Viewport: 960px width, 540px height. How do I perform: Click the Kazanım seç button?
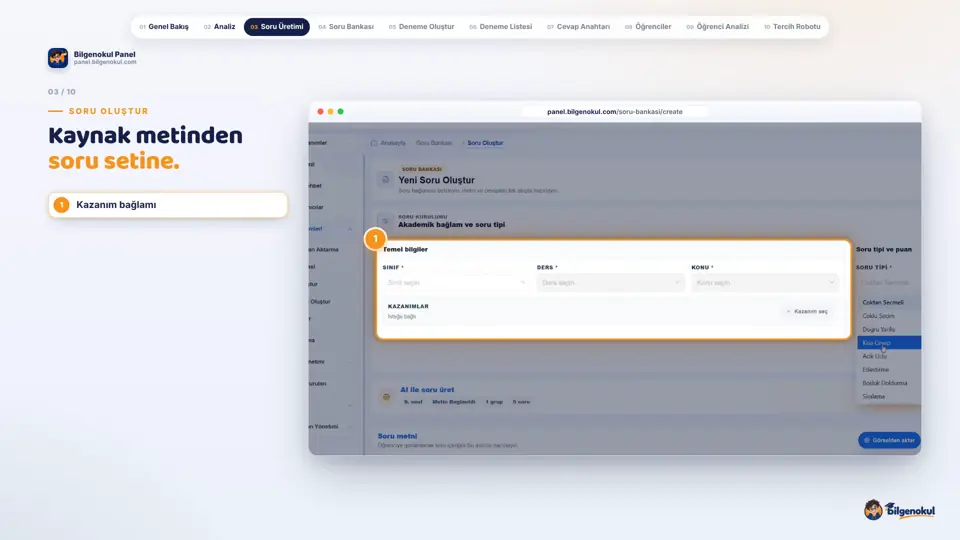807,311
